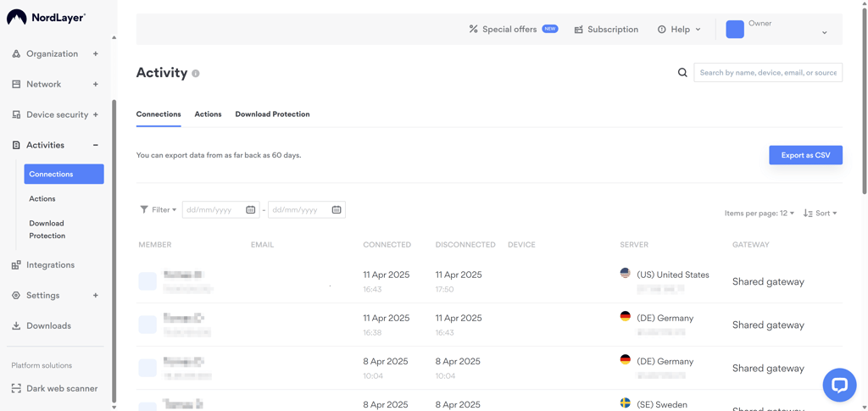868x411 pixels.
Task: Expand the Settings menu section
Action: tap(95, 296)
